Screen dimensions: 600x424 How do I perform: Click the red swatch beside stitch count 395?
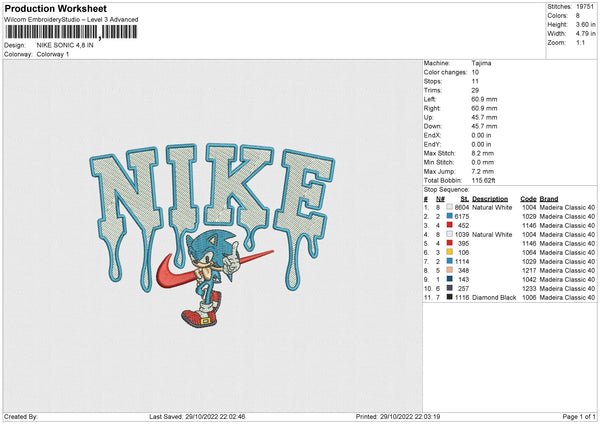449,243
